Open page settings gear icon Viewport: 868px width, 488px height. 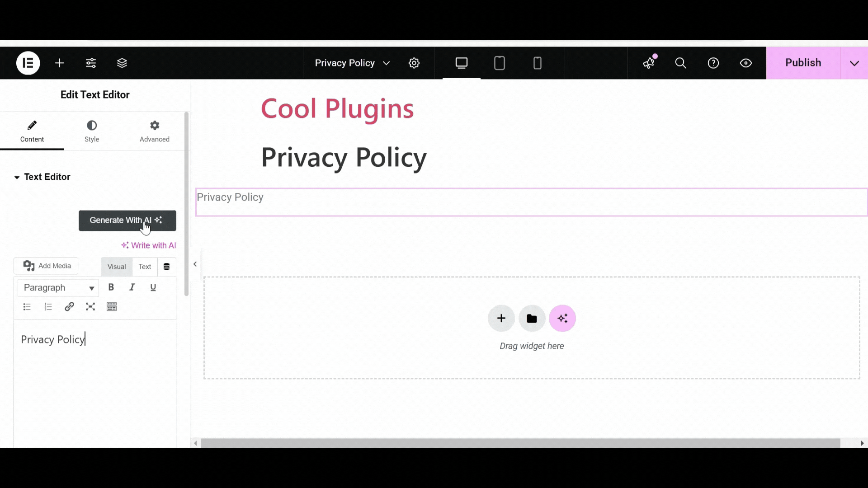[414, 63]
